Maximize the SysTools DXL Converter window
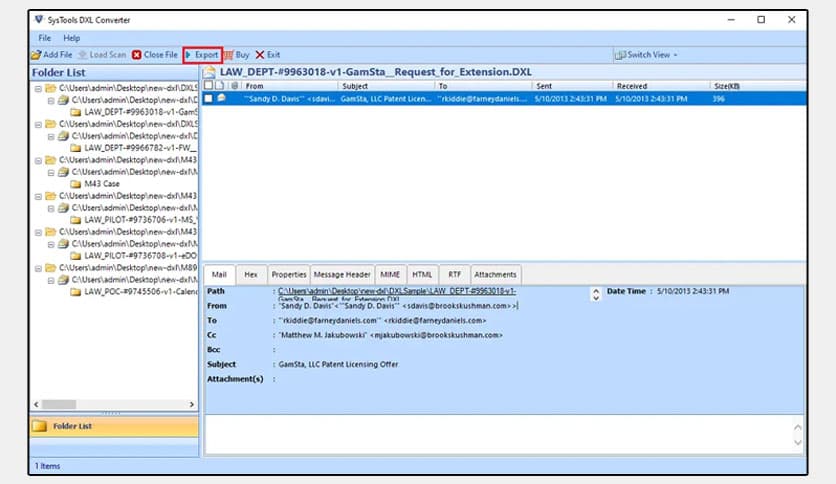This screenshot has width=836, height=484. (761, 20)
